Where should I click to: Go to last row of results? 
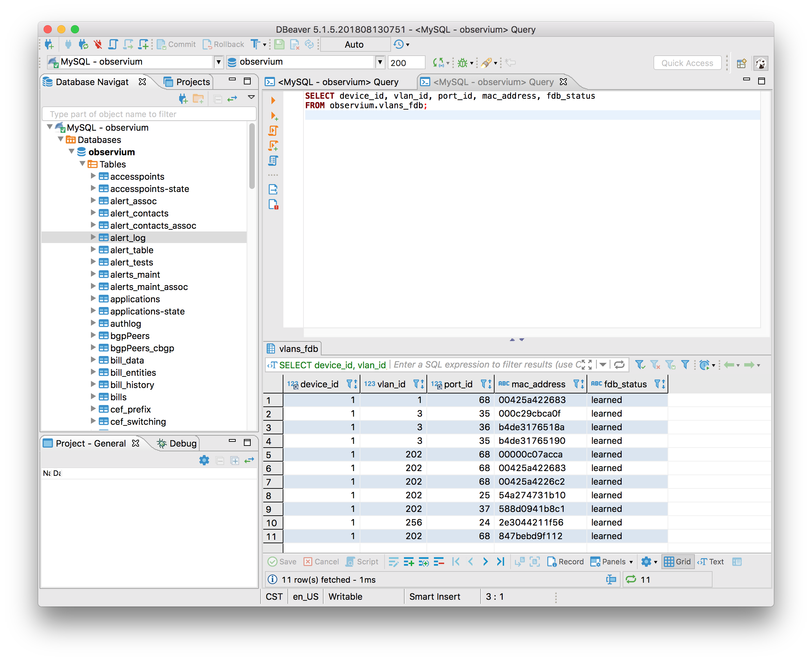pyautogui.click(x=501, y=562)
